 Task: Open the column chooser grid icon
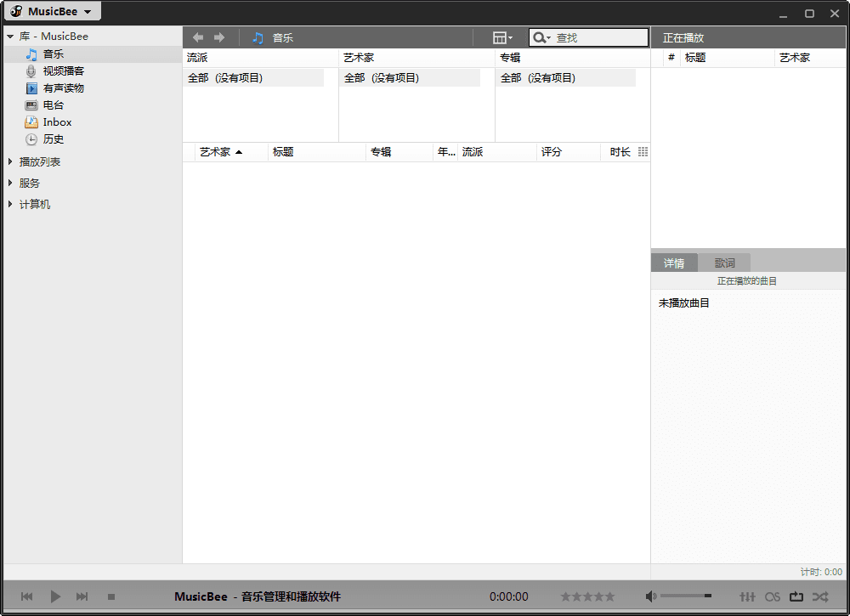point(643,152)
